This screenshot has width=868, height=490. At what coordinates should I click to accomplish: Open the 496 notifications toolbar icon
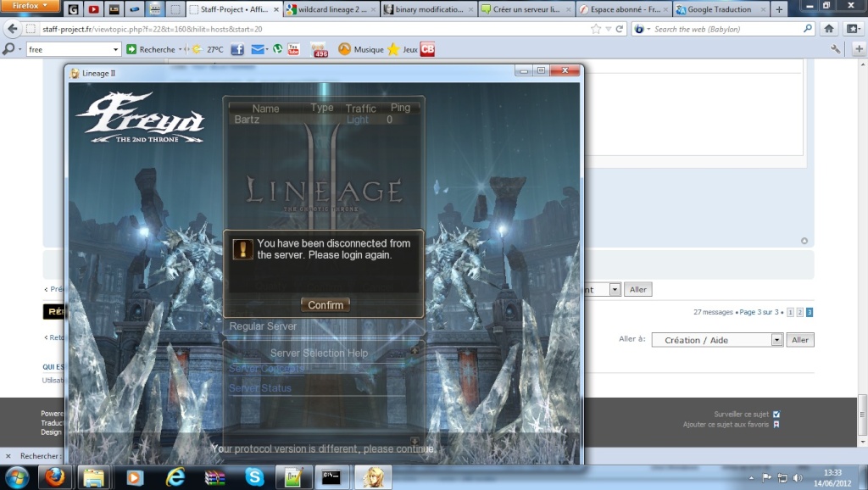pos(320,50)
